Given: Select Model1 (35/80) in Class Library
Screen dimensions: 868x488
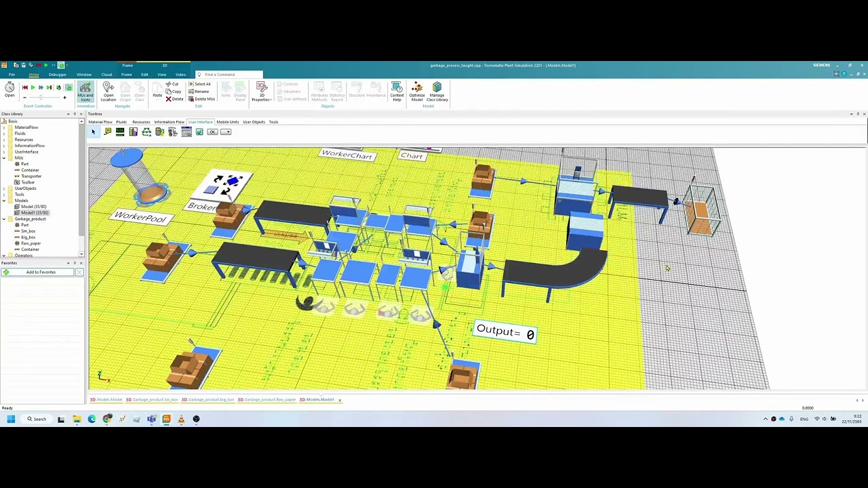Looking at the screenshot, I should pyautogui.click(x=34, y=213).
